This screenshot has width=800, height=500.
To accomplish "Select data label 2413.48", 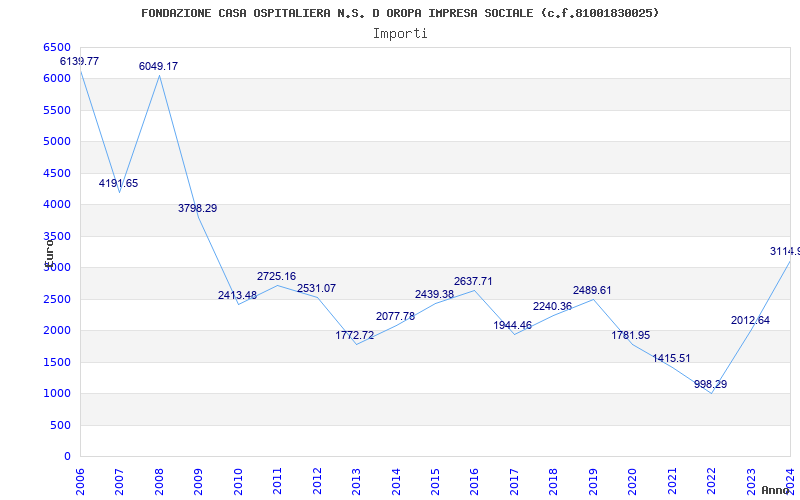I will [237, 295].
